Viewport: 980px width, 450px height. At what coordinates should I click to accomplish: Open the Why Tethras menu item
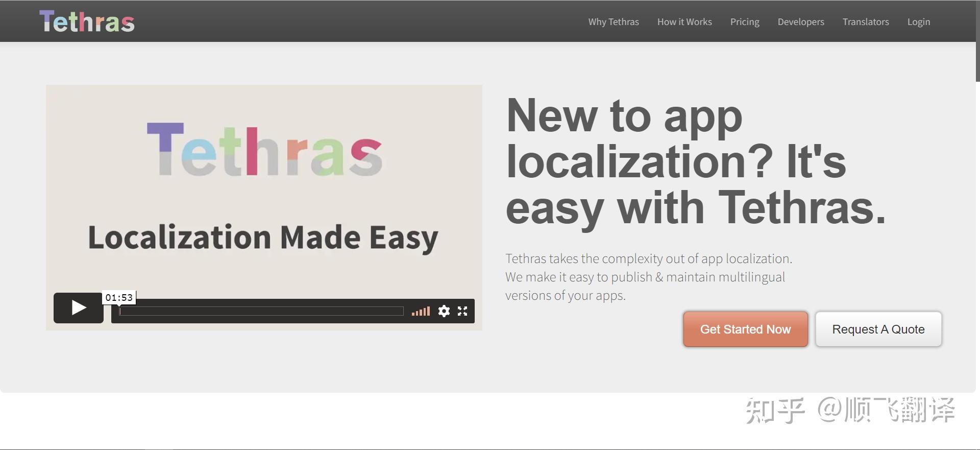(x=614, y=22)
